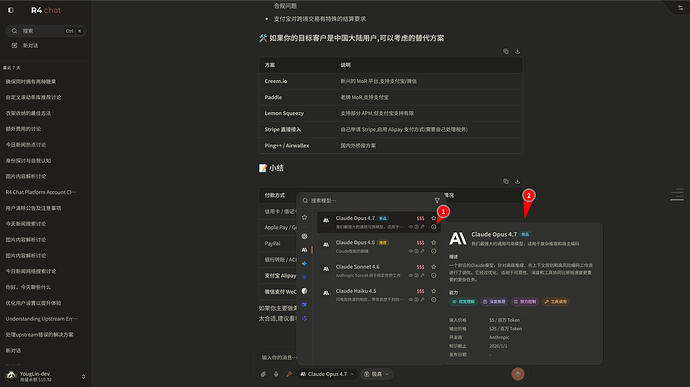Choose the Claude Sonnet 4.6 model row

tap(379, 271)
